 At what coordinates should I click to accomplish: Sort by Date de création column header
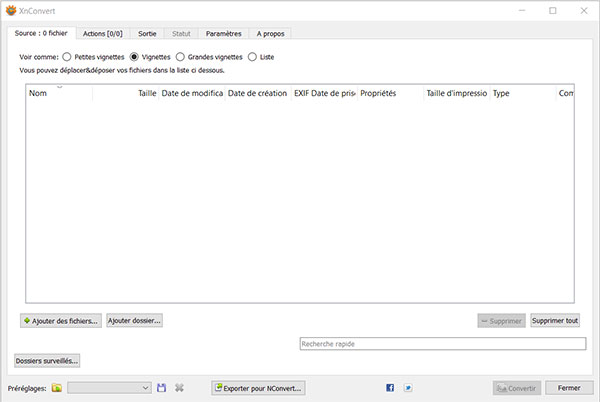pyautogui.click(x=258, y=93)
